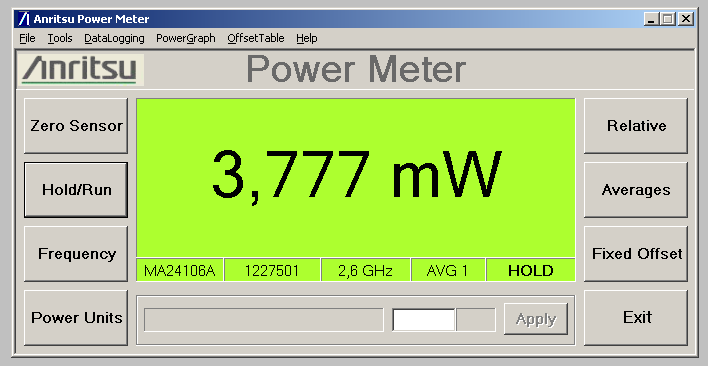Image resolution: width=708 pixels, height=366 pixels.
Task: Open the PowerGraph menu
Action: pos(186,38)
